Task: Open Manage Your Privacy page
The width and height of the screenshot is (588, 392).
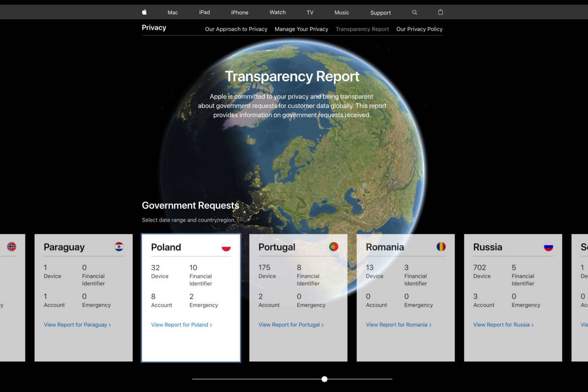Action: click(x=301, y=29)
